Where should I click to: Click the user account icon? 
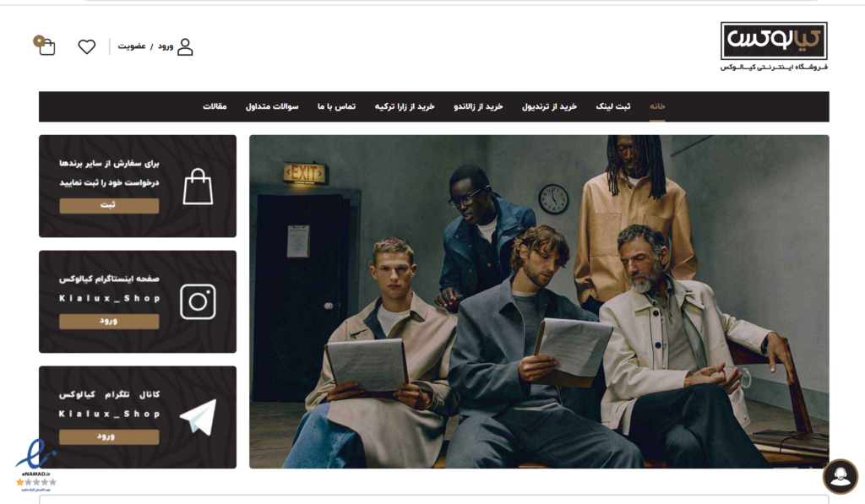[x=185, y=47]
